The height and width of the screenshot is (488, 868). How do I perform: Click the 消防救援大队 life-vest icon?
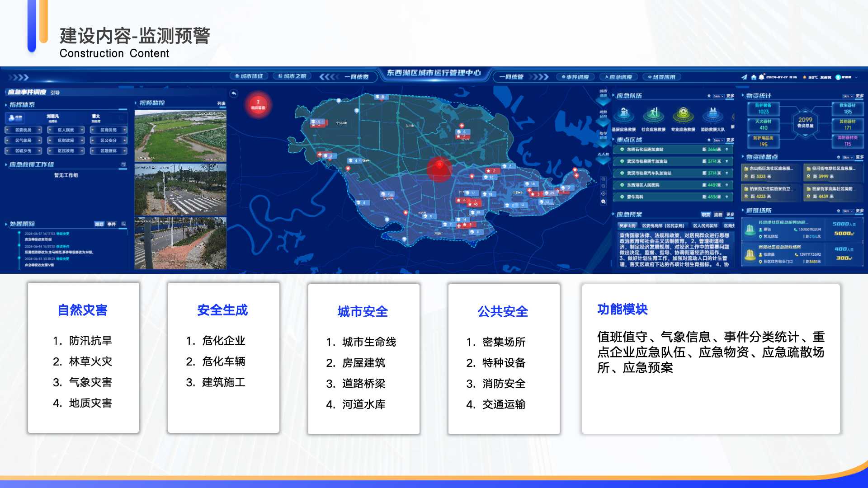(713, 114)
